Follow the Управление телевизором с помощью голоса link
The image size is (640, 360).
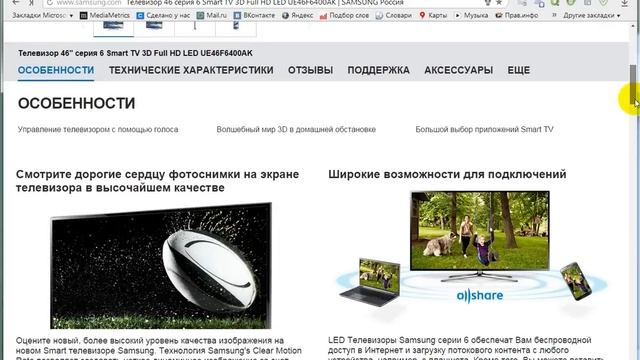(98, 129)
